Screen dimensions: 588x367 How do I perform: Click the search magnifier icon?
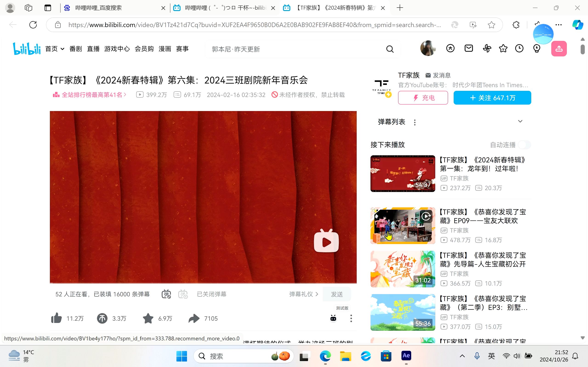pos(390,49)
